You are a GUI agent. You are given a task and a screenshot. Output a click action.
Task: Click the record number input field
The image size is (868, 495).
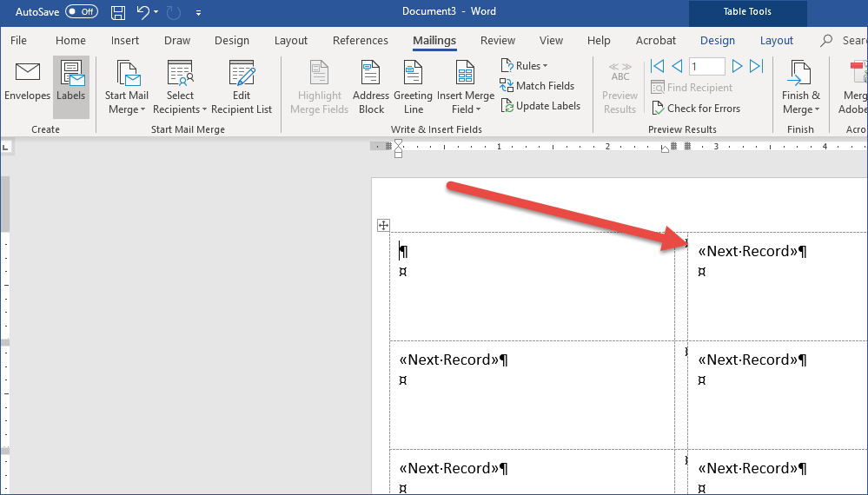707,66
